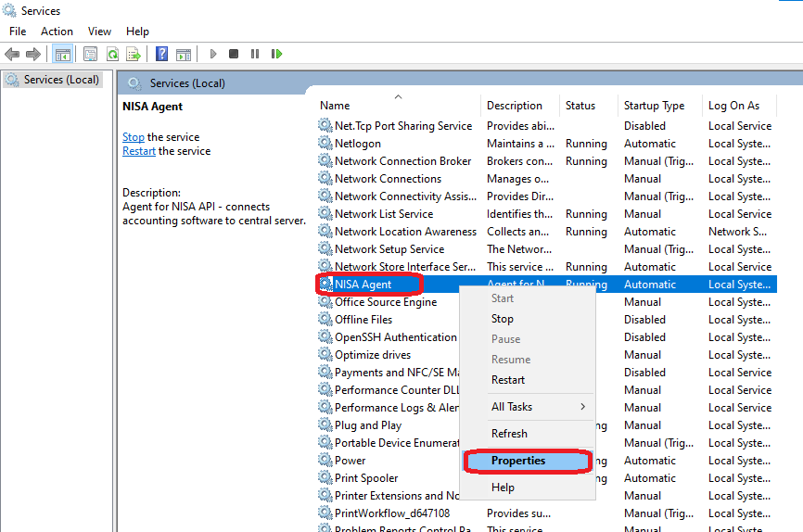Open the View menu

click(x=99, y=32)
